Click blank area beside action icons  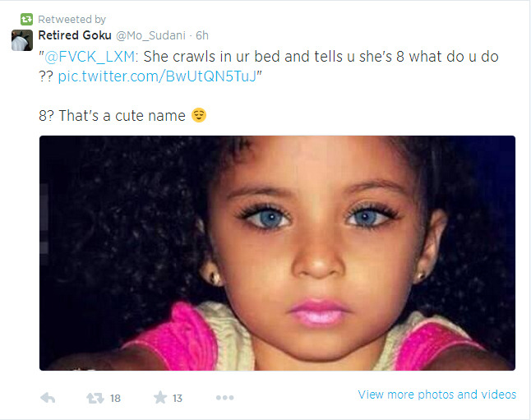tap(294, 397)
